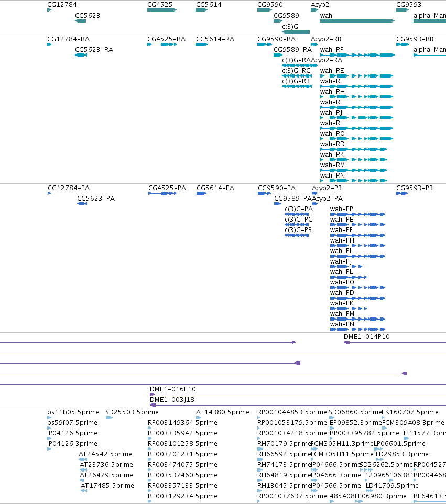446x504 pixels.
Task: Click the RP003129234.5prime EST label
Action: (182, 496)
